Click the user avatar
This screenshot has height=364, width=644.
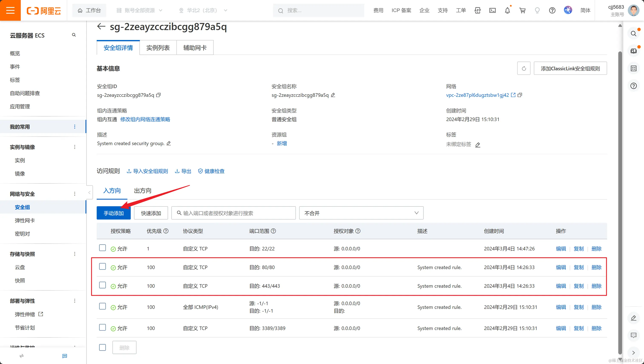point(634,10)
